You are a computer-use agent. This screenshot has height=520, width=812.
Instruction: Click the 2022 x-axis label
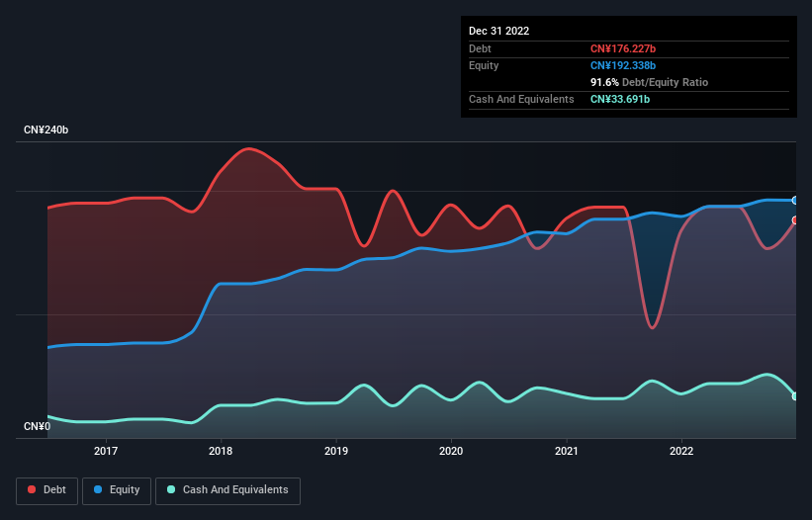tap(681, 451)
